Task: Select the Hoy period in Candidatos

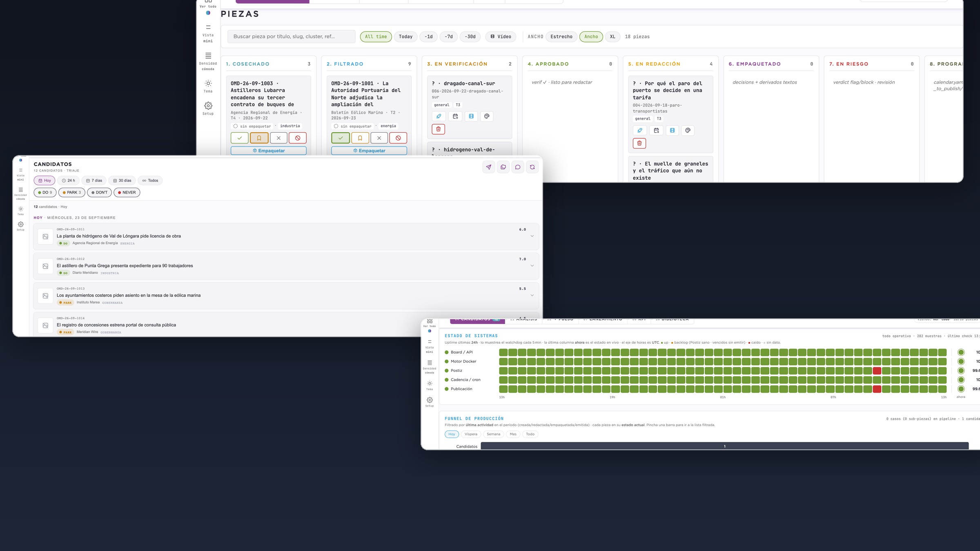Action: click(x=45, y=180)
